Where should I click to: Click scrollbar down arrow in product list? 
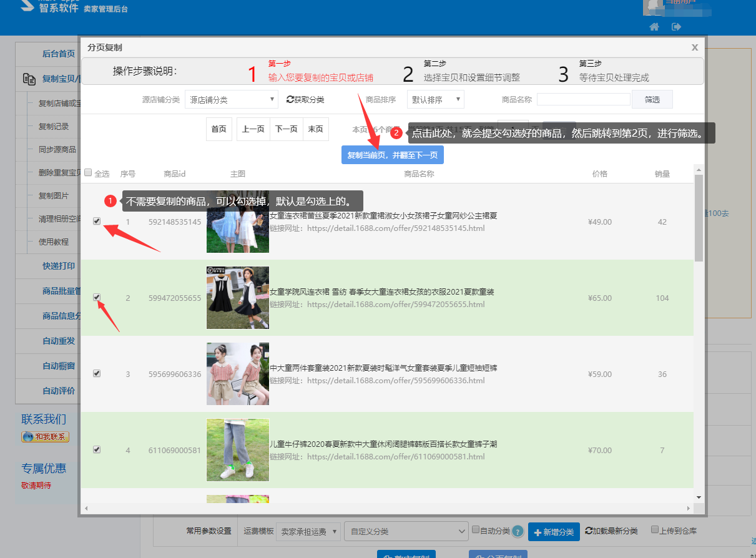(699, 497)
